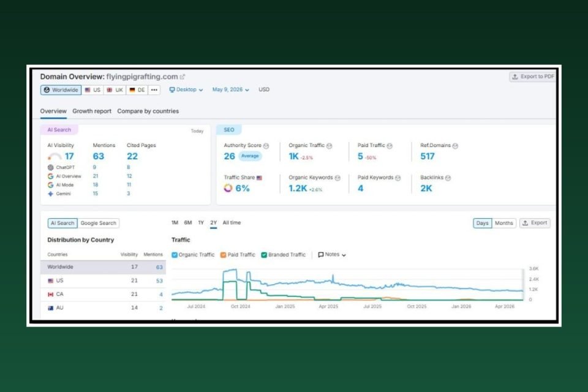Click the US flag beside Traffic Share
This screenshot has width=588, height=392.
tap(259, 178)
